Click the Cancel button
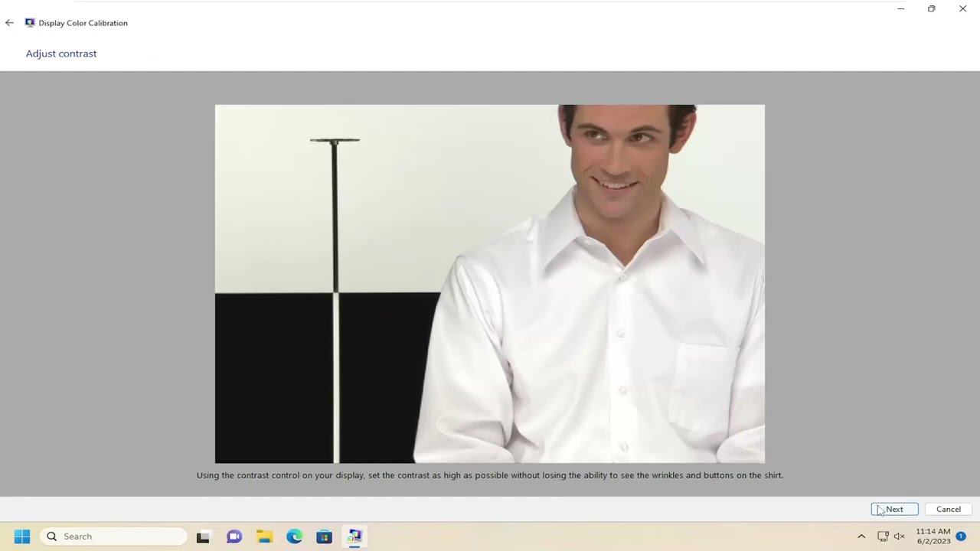Viewport: 980px width, 551px height. pyautogui.click(x=948, y=509)
